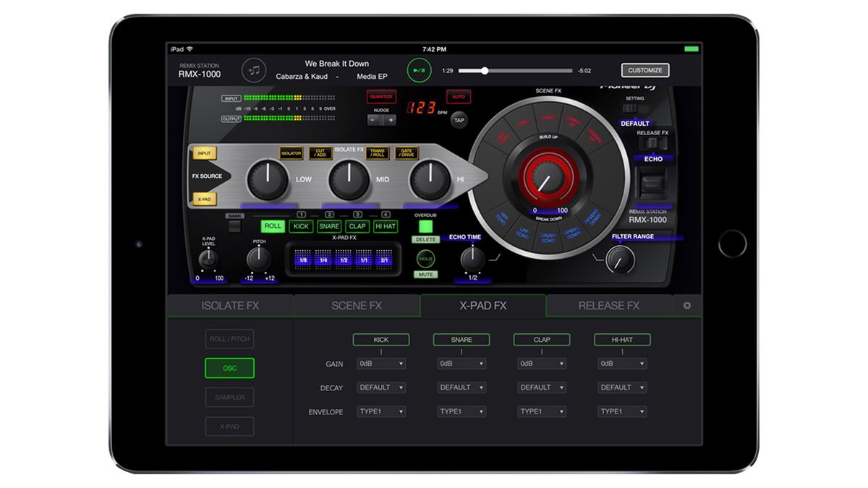868x488 pixels.
Task: Select INPUT as FX source
Action: [204, 153]
